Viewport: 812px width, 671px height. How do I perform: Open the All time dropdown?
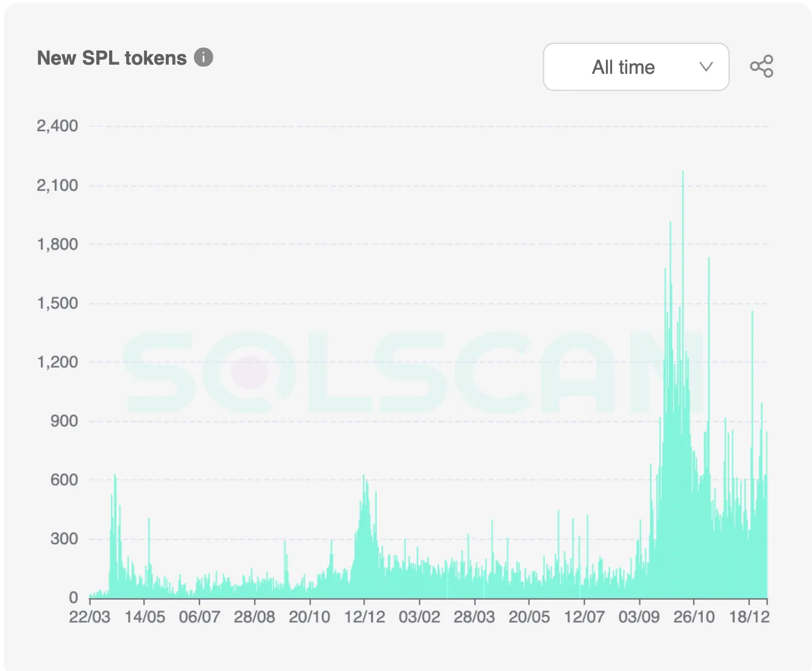636,66
